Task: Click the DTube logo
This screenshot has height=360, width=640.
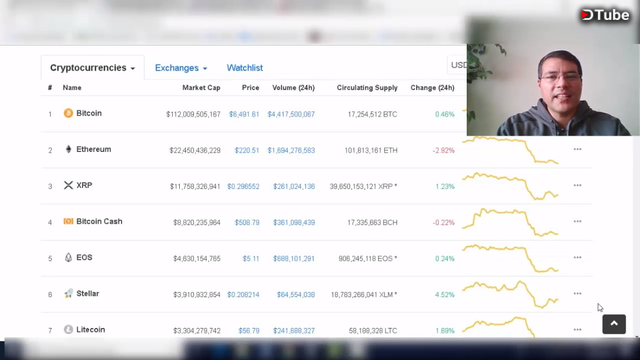Action: coord(605,15)
